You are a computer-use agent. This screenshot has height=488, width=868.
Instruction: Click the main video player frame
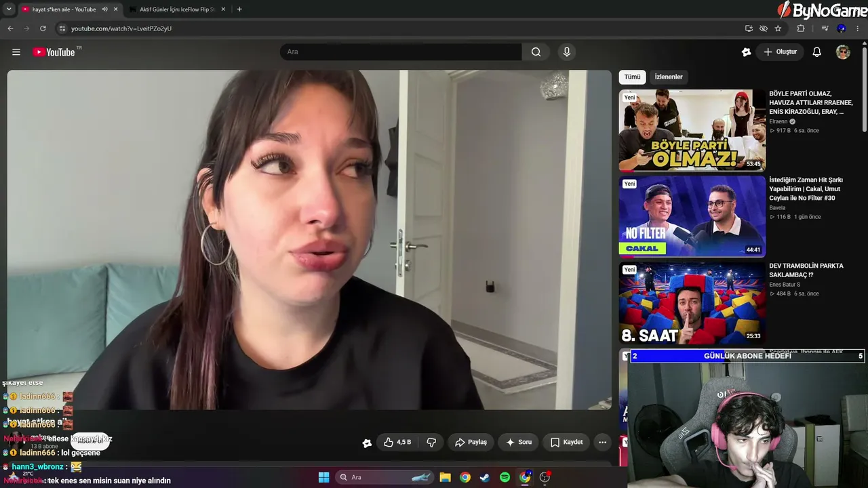pos(309,239)
